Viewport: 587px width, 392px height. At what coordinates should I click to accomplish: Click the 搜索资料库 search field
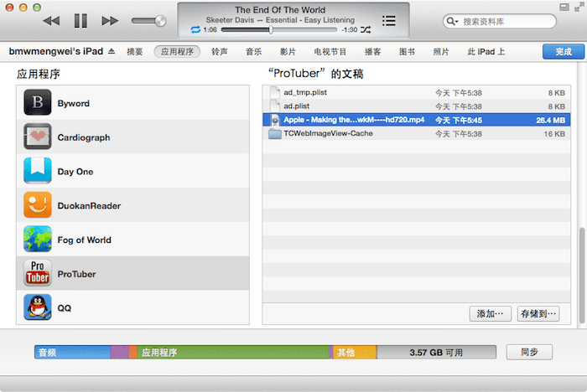[500, 21]
